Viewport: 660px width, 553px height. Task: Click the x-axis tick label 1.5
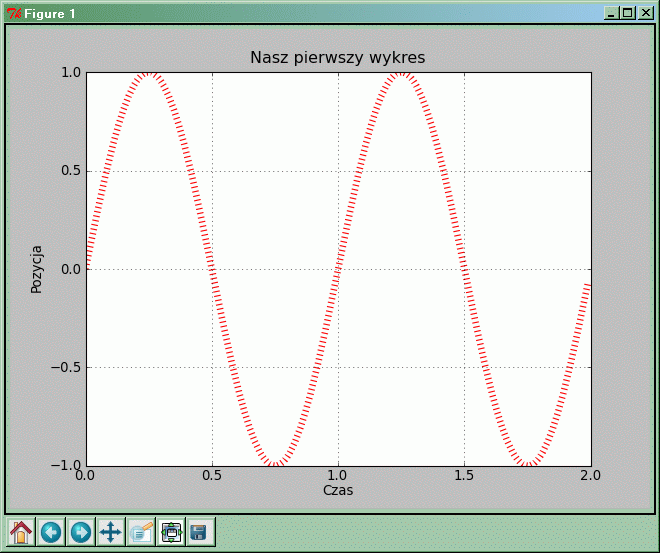coord(464,476)
